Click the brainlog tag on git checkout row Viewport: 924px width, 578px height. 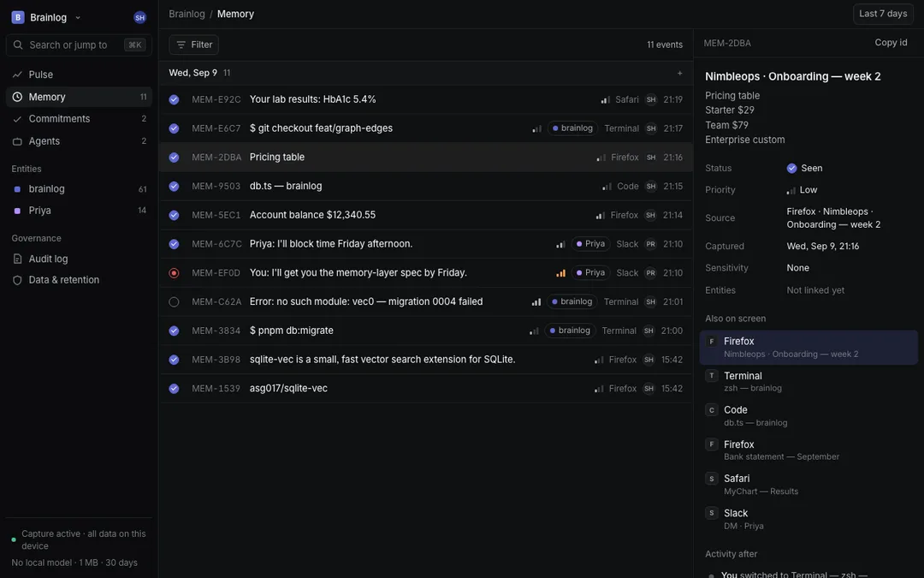(x=572, y=128)
